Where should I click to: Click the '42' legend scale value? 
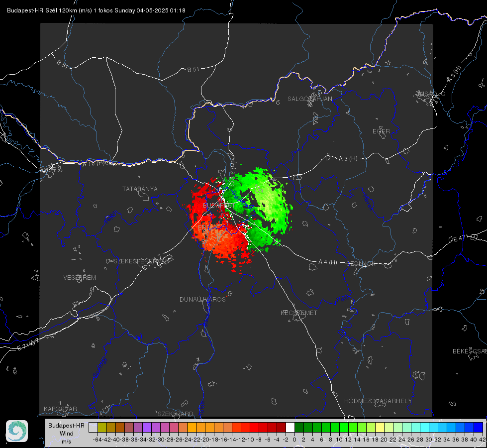pyautogui.click(x=483, y=440)
